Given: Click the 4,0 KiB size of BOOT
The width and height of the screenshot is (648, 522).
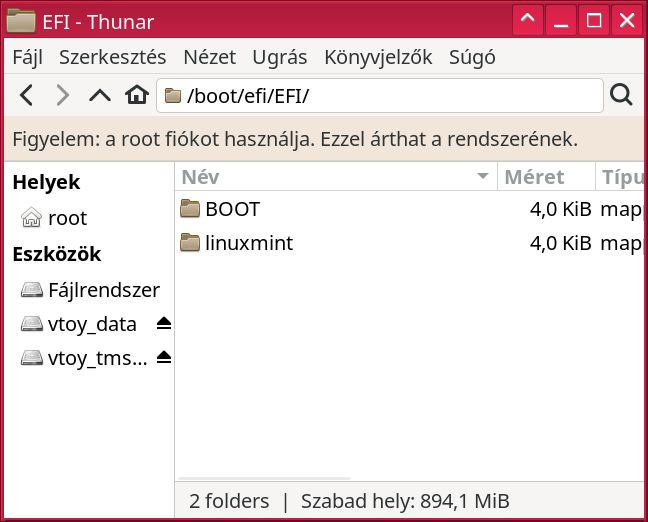Looking at the screenshot, I should pyautogui.click(x=560, y=209).
